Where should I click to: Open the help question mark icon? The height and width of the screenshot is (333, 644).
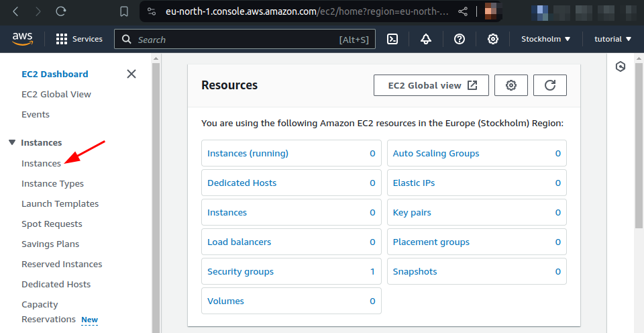pyautogui.click(x=459, y=39)
